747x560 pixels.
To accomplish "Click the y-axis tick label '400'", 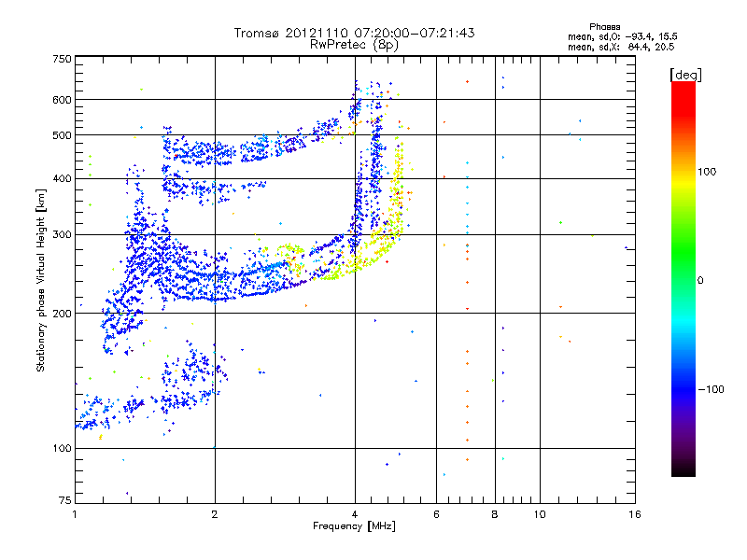I will click(x=62, y=179).
